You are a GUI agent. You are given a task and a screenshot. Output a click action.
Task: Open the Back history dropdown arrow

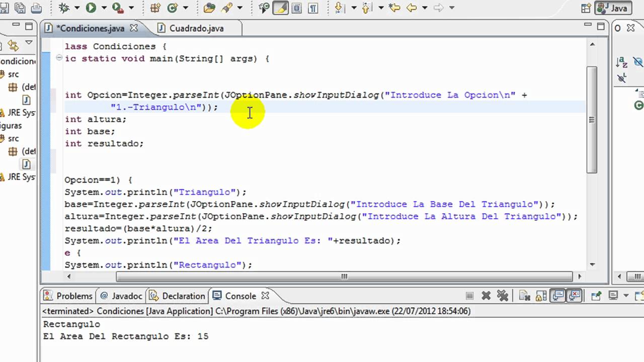[x=425, y=8]
